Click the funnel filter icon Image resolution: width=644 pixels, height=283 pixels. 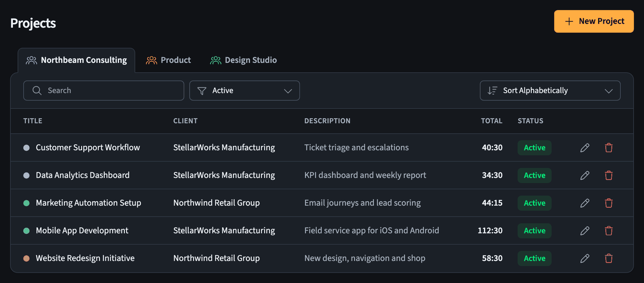202,91
